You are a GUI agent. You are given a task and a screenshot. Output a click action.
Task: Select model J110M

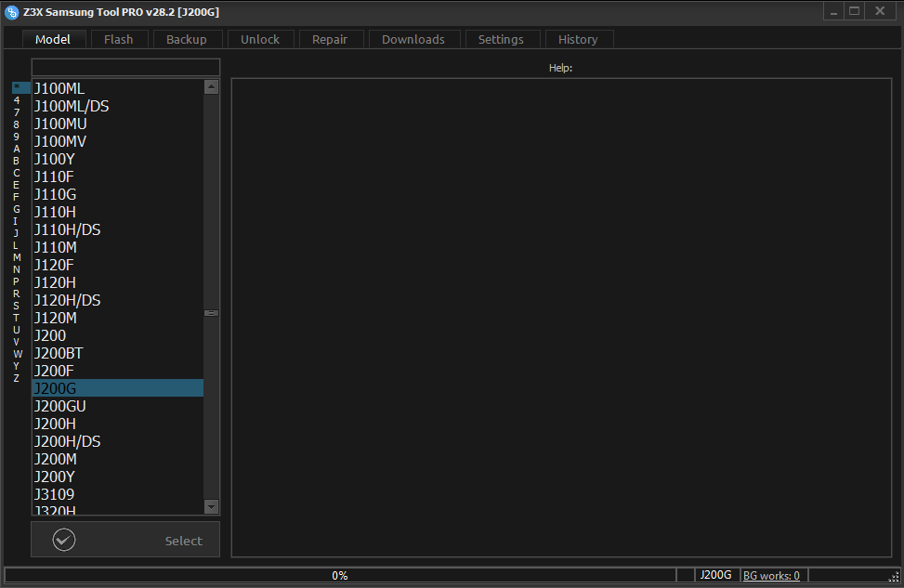(118, 247)
